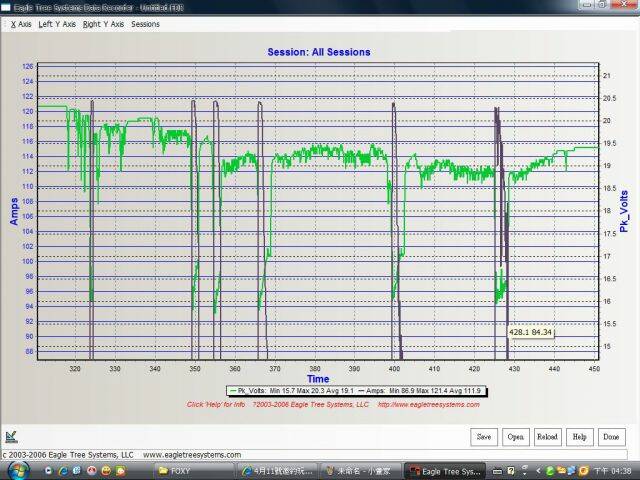Open the Left Y Axis menu
Screen dimensions: 640x480
click(x=57, y=23)
